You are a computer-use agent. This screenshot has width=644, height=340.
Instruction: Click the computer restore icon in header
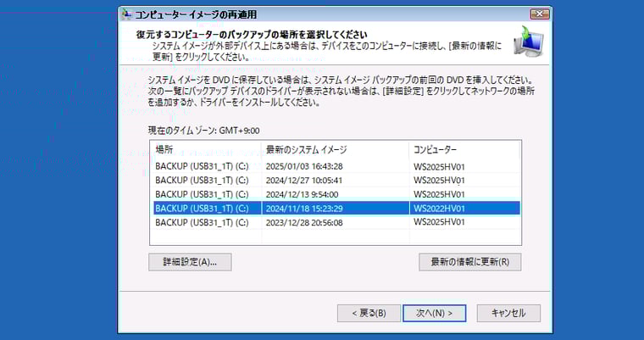point(529,41)
